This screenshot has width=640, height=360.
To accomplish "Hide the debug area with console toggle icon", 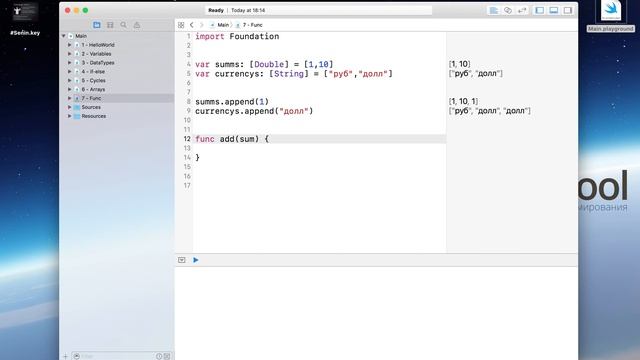I will (x=182, y=260).
